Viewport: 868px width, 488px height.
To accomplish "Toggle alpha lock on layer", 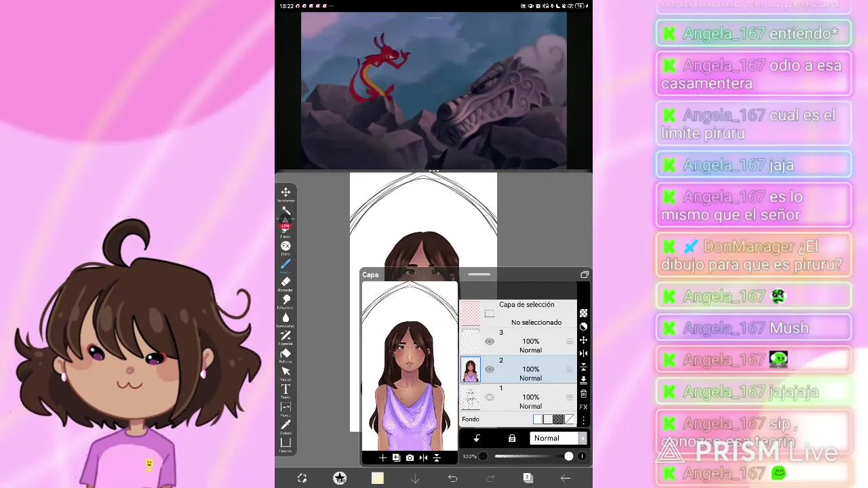I will pyautogui.click(x=512, y=439).
